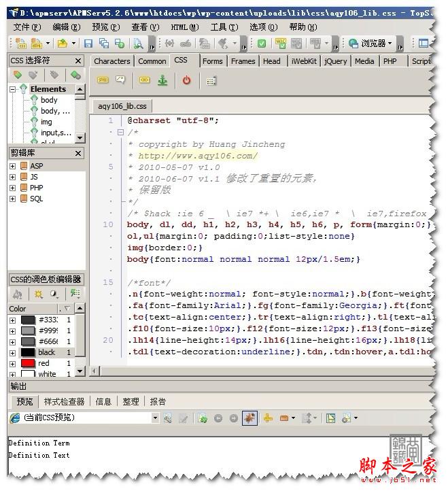Click the yellow H tag icon
The height and width of the screenshot is (491, 448).
[144, 80]
